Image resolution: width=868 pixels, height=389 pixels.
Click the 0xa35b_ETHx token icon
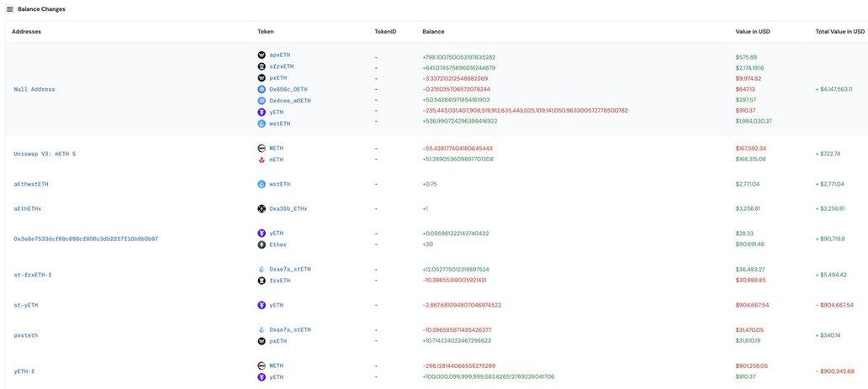click(x=262, y=208)
